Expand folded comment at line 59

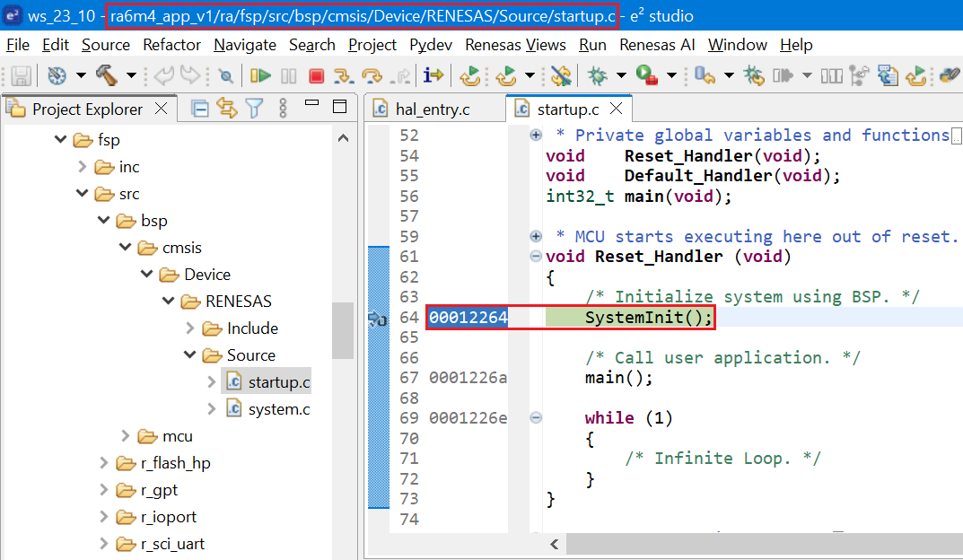point(536,236)
